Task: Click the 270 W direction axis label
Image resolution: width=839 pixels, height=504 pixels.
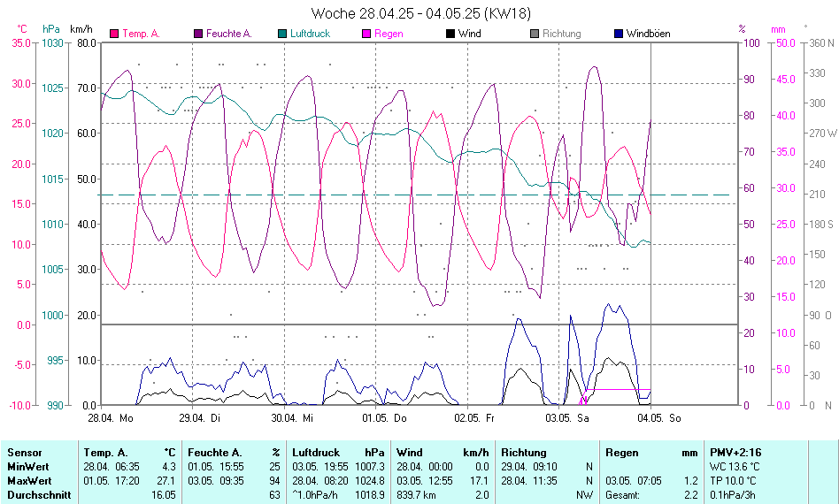Action: pos(822,134)
